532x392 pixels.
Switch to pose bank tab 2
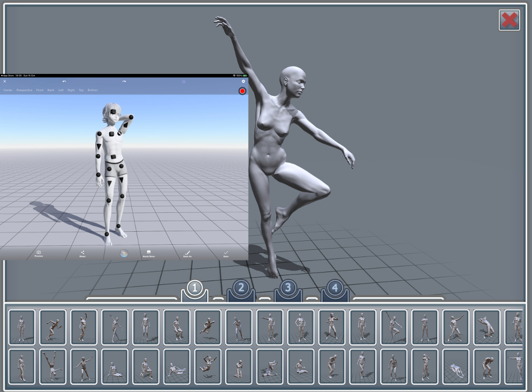(241, 287)
